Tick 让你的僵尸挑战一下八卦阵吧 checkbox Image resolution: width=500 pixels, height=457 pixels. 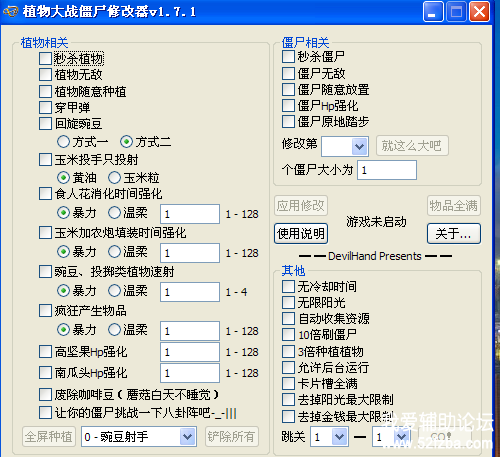[x=45, y=413]
